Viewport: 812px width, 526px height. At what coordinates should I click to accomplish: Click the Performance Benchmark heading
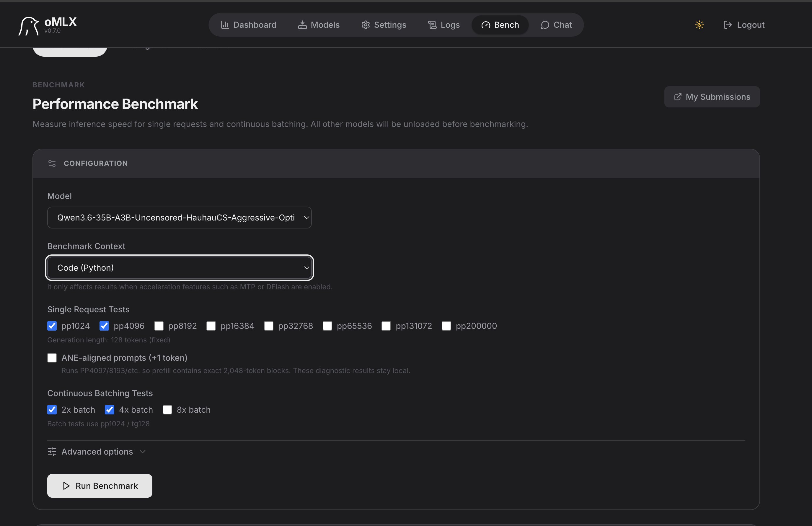click(115, 104)
